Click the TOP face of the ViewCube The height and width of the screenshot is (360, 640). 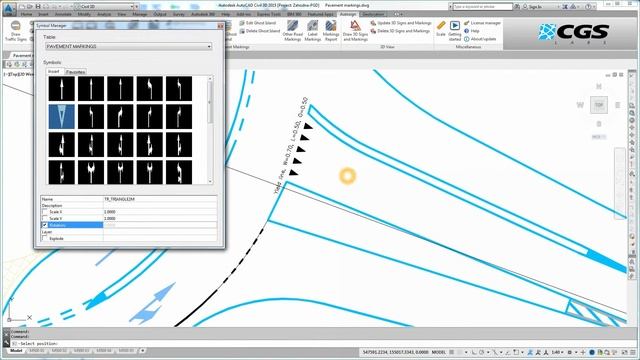tap(598, 105)
